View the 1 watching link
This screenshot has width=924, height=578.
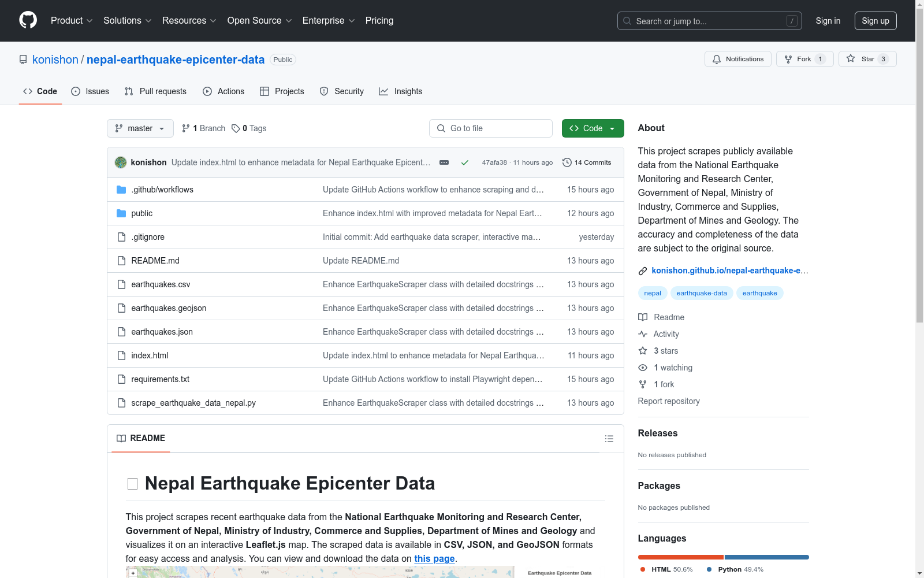tap(665, 368)
